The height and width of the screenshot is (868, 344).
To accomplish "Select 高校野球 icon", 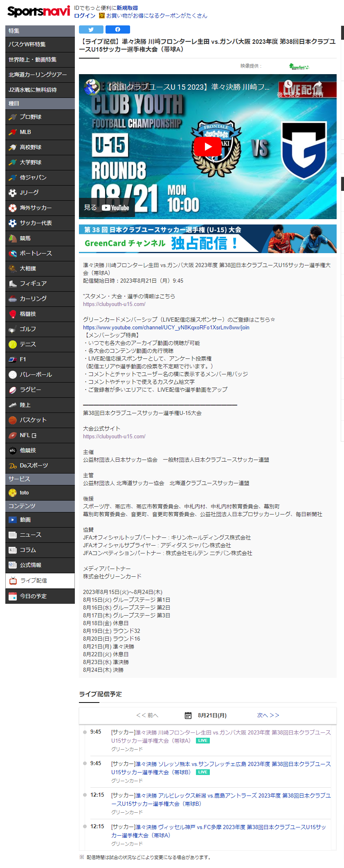I will (x=13, y=147).
